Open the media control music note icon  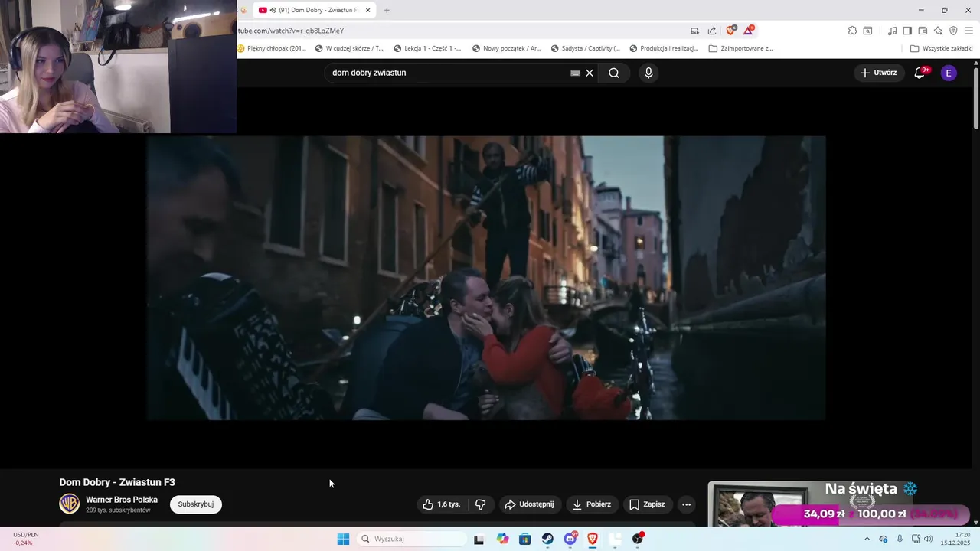pos(892,31)
